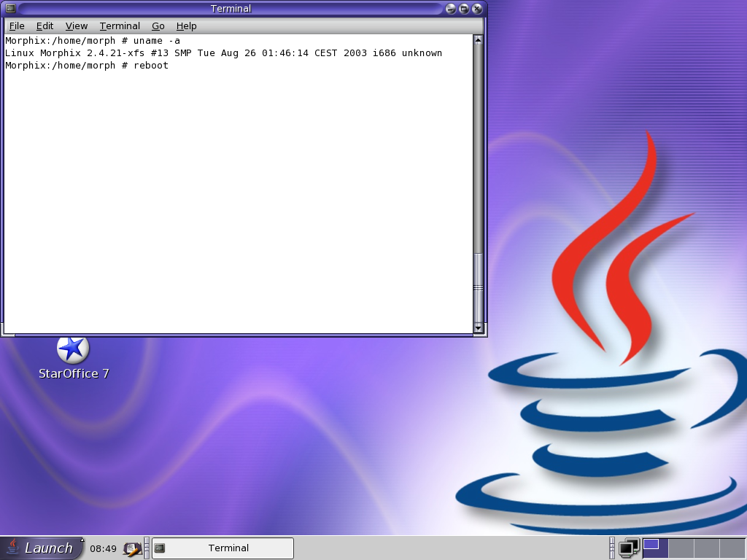Open the Go menu in Terminal

point(158,26)
